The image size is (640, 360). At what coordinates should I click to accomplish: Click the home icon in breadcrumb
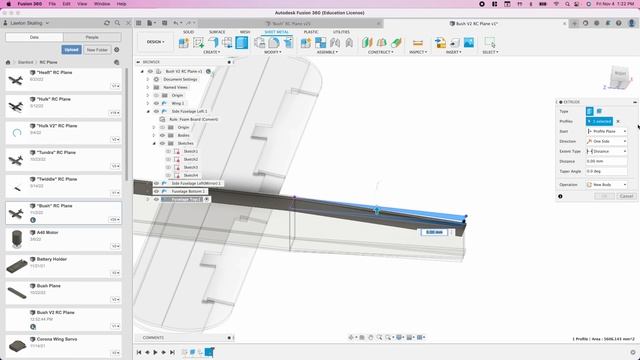[8, 62]
